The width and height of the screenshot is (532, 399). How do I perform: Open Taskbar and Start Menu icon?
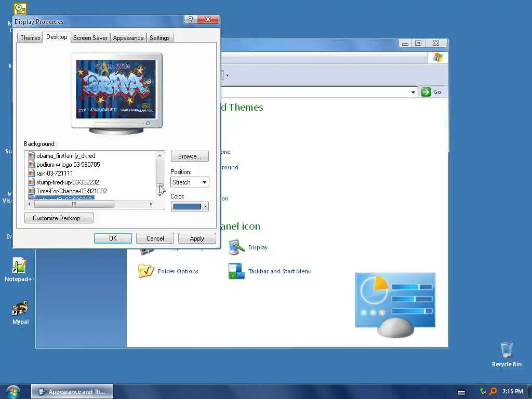(x=236, y=271)
